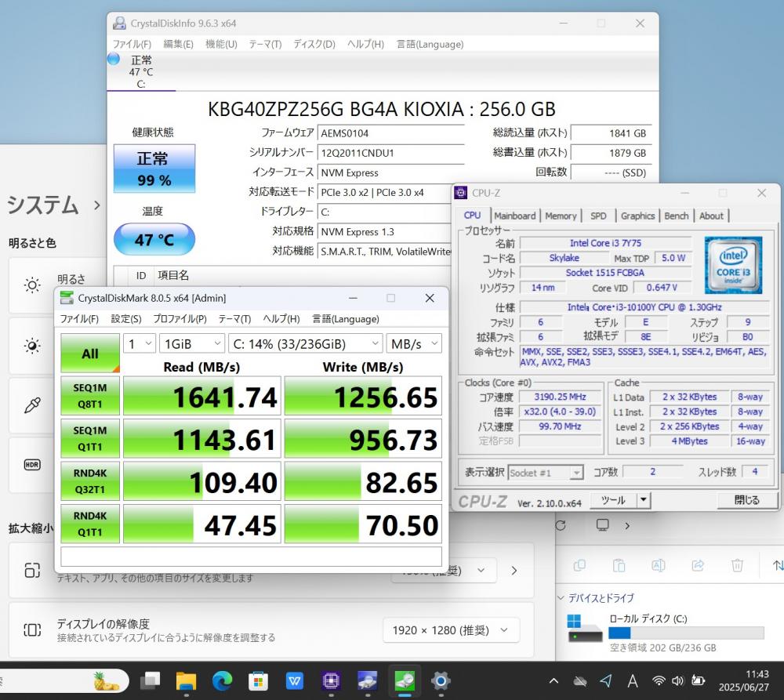Click the CrystalDiskInfo title bar app icon
Screen dimensions: 784x700
click(x=119, y=23)
